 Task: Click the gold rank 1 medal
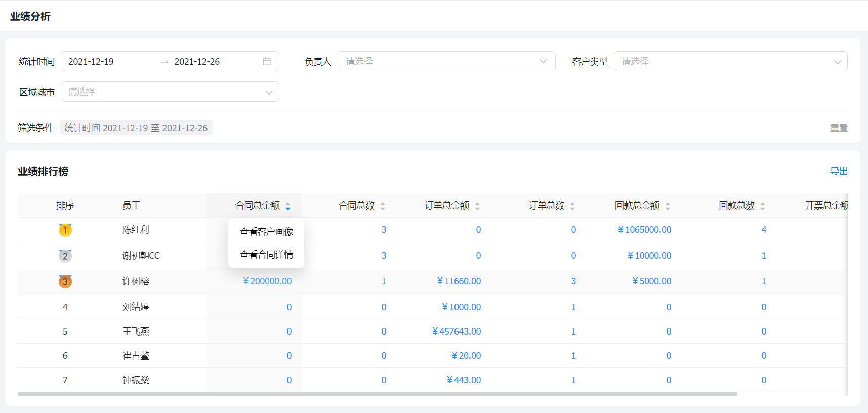click(x=65, y=230)
